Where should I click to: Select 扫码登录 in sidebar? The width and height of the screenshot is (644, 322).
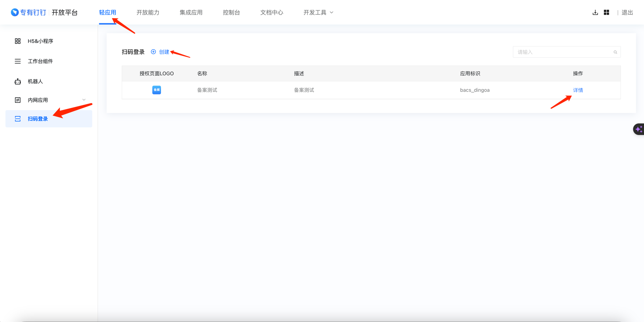coord(49,119)
